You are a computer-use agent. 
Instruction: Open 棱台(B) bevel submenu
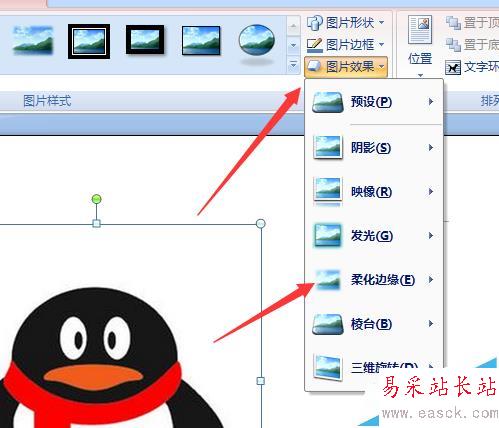[374, 323]
